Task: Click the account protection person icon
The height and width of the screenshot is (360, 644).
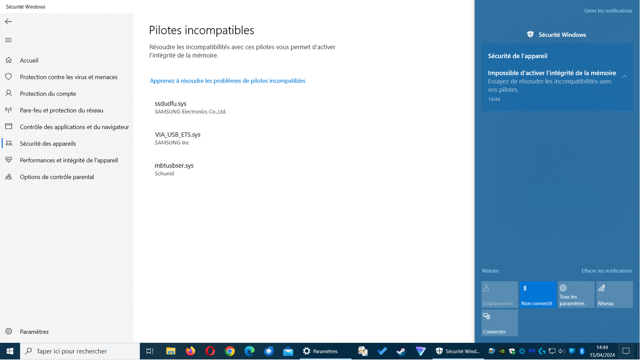Action: 9,94
